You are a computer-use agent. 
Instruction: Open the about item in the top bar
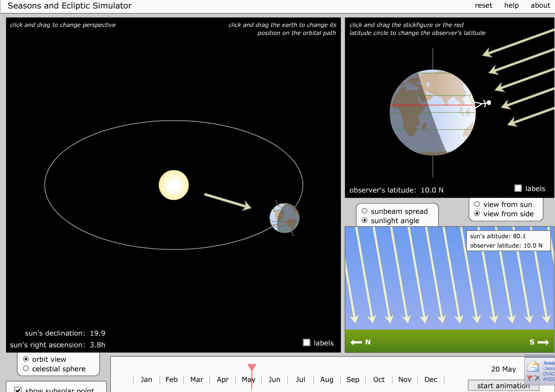coord(540,5)
